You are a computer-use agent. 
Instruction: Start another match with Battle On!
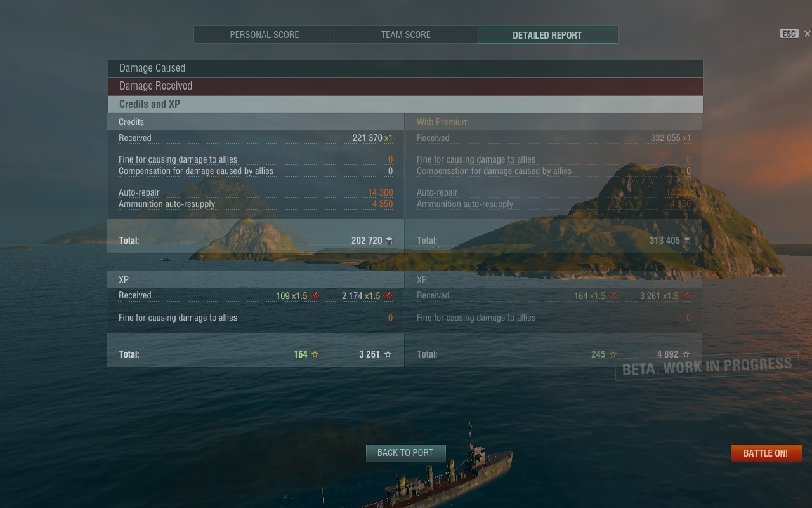[766, 453]
